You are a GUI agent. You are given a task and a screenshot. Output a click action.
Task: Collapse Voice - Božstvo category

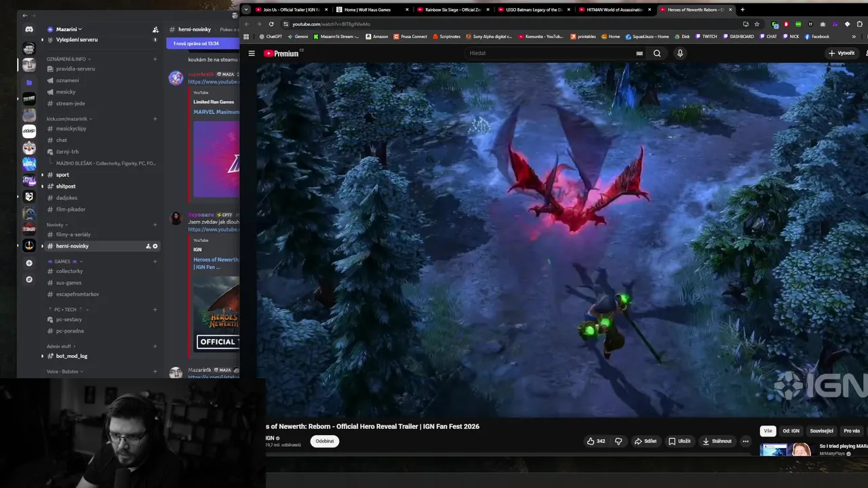64,371
